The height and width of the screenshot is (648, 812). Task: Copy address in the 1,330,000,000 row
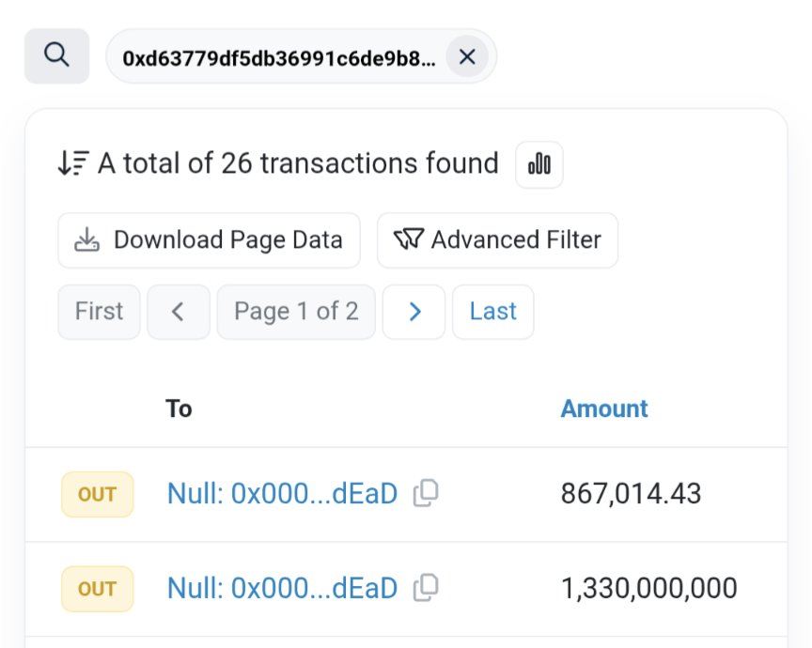click(426, 588)
